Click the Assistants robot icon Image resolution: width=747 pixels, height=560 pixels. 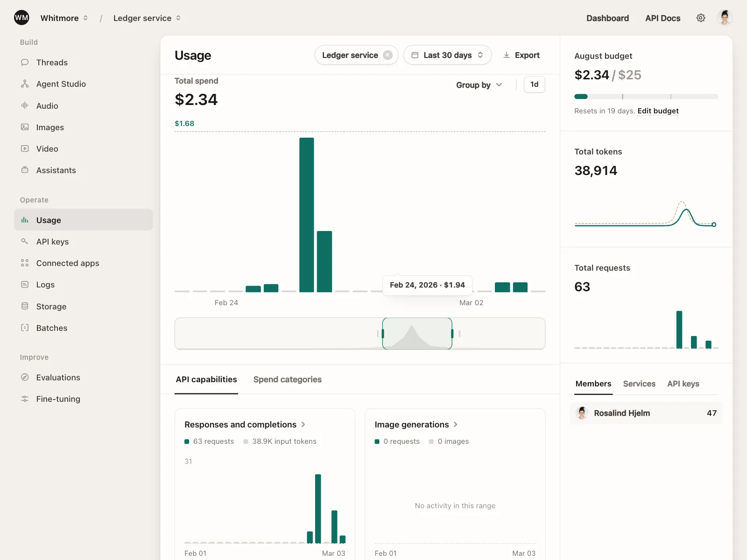25,170
